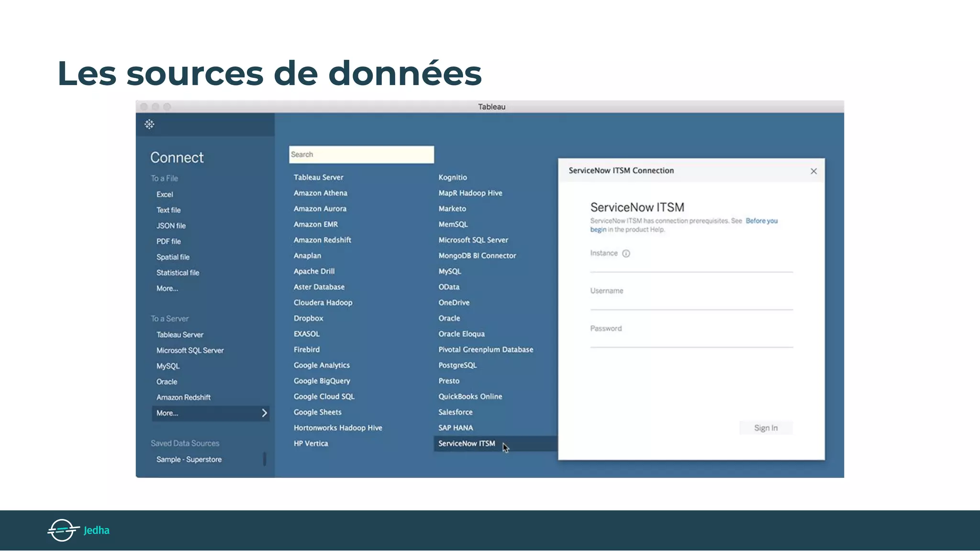
Task: Open the Before you begin link
Action: pos(761,221)
